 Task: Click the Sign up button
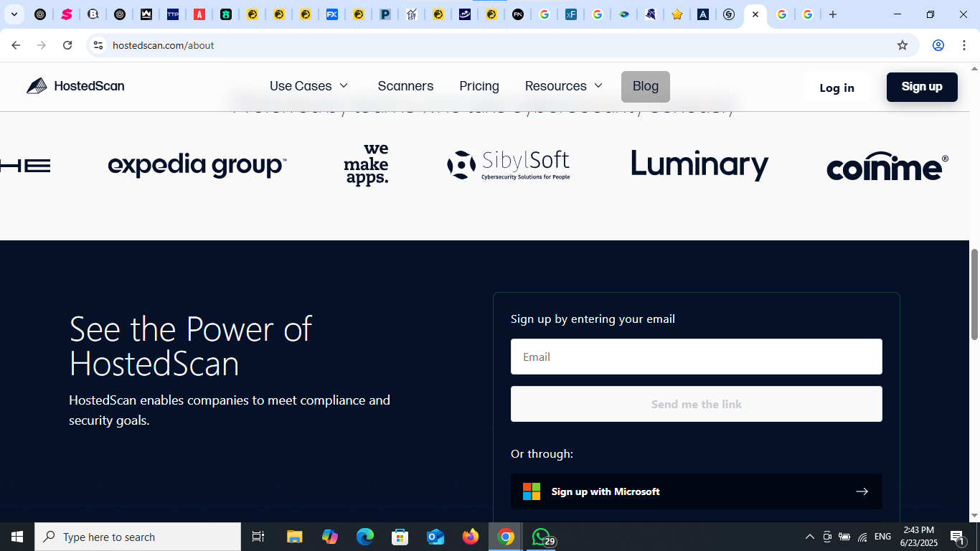pyautogui.click(x=922, y=87)
